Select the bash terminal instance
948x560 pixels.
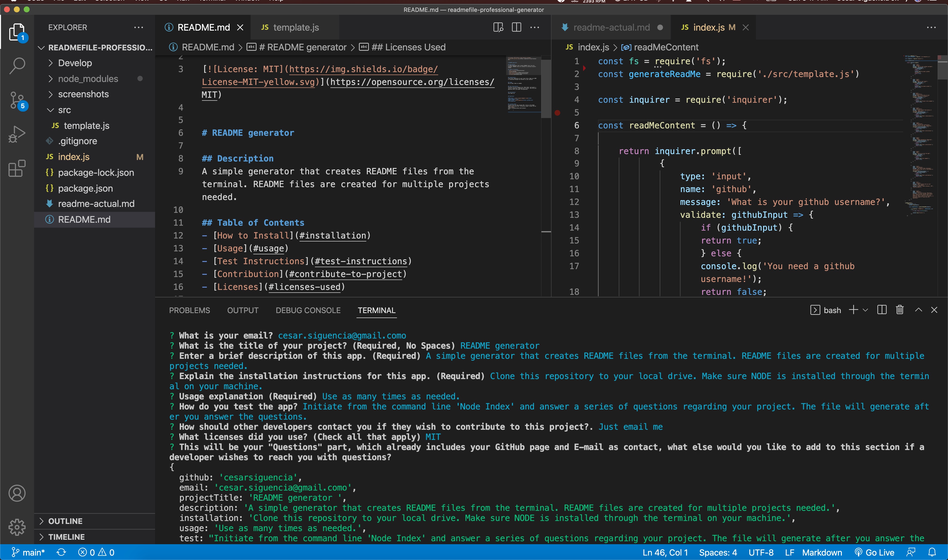pos(826,310)
